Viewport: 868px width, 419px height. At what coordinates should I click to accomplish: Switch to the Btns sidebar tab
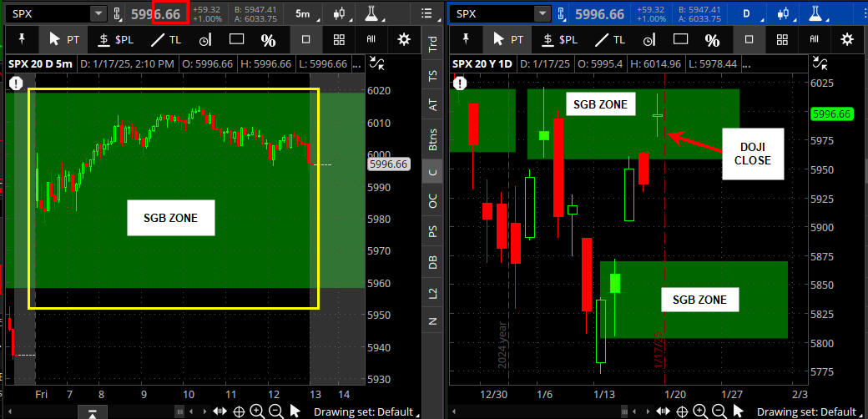click(431, 142)
